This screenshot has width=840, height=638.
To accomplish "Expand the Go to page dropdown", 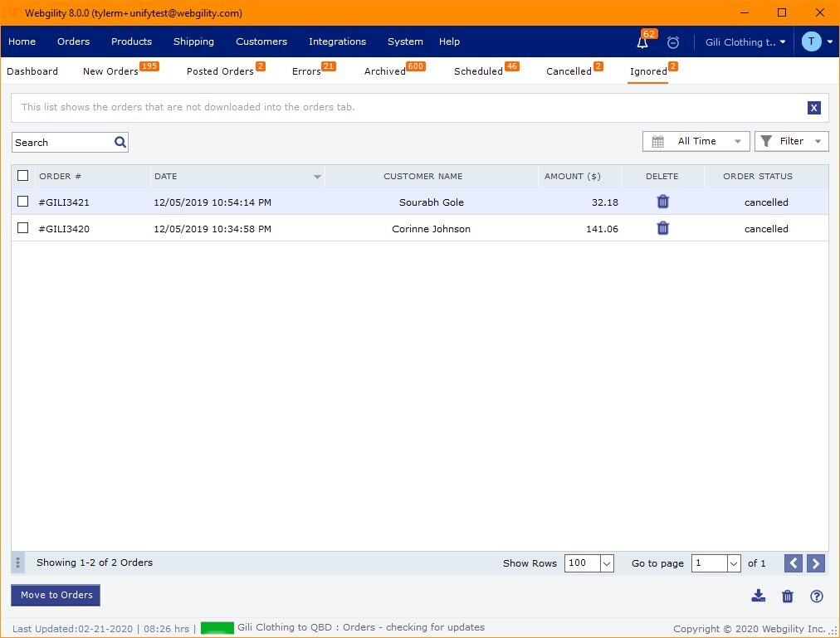I will point(734,563).
